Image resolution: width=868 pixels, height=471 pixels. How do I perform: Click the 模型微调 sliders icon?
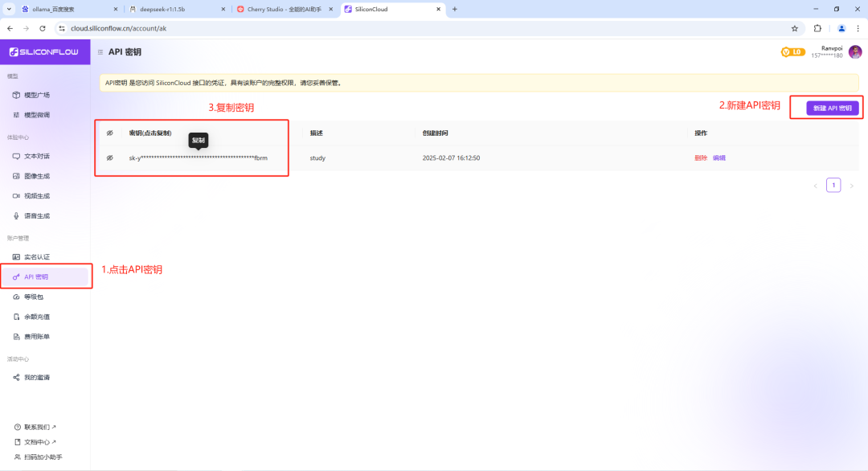(16, 115)
